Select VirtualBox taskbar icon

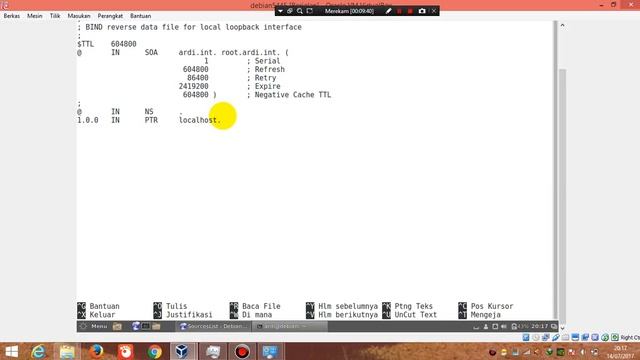[182, 351]
